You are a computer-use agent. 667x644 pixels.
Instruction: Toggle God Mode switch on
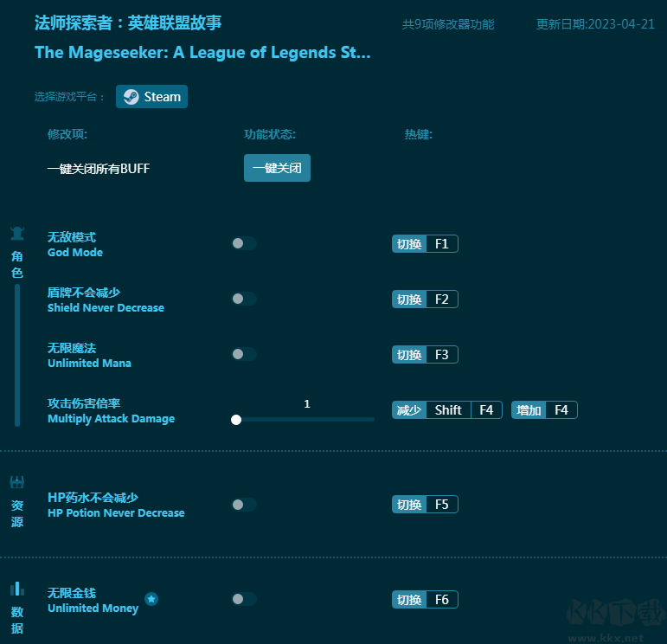(x=244, y=244)
